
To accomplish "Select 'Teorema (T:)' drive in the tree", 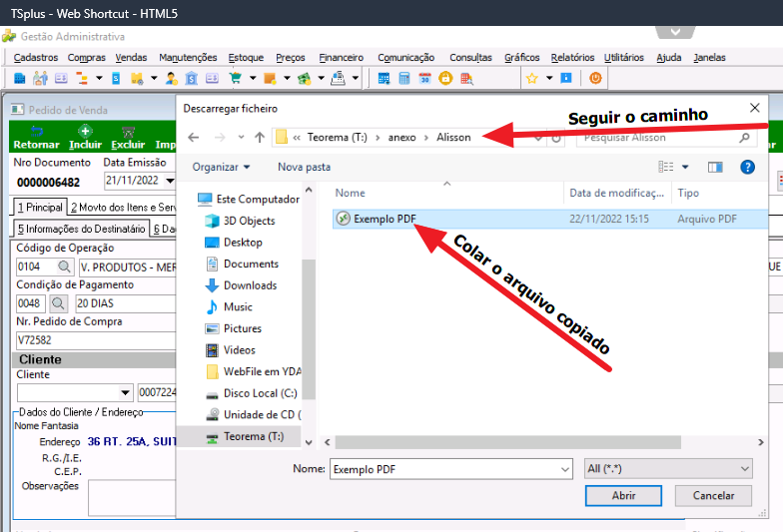I will coord(254,437).
